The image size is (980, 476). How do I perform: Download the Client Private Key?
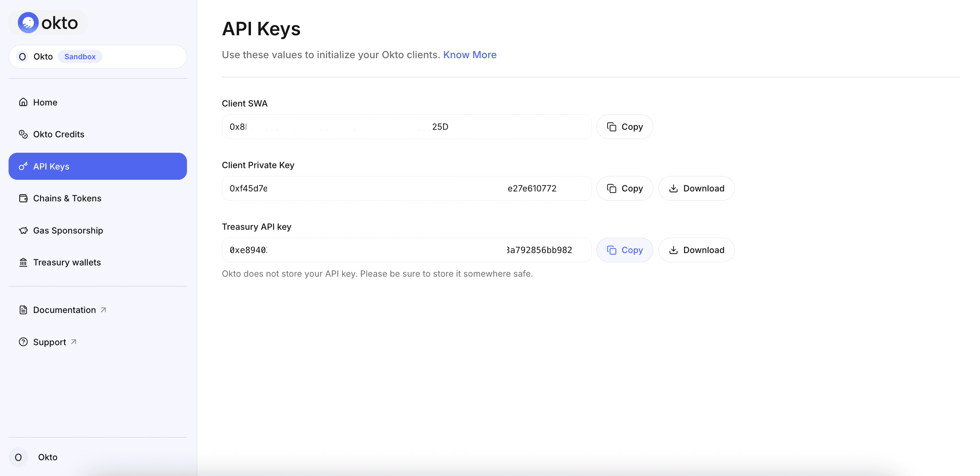pyautogui.click(x=696, y=188)
